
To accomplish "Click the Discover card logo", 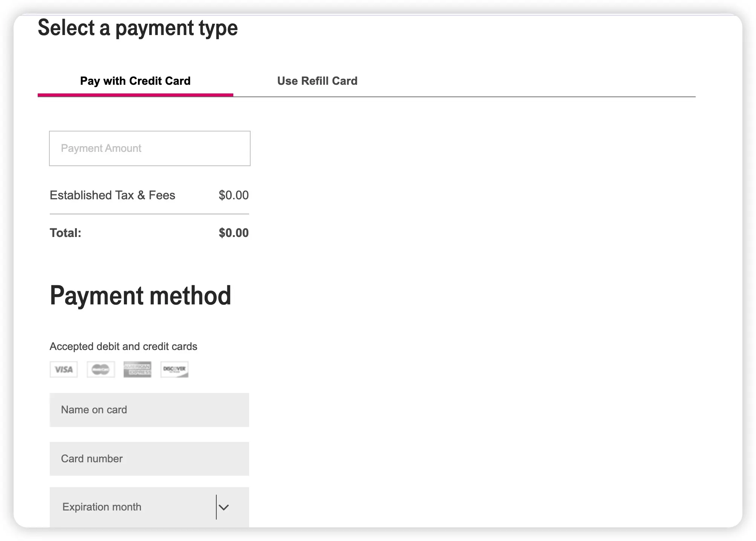I will pos(174,369).
